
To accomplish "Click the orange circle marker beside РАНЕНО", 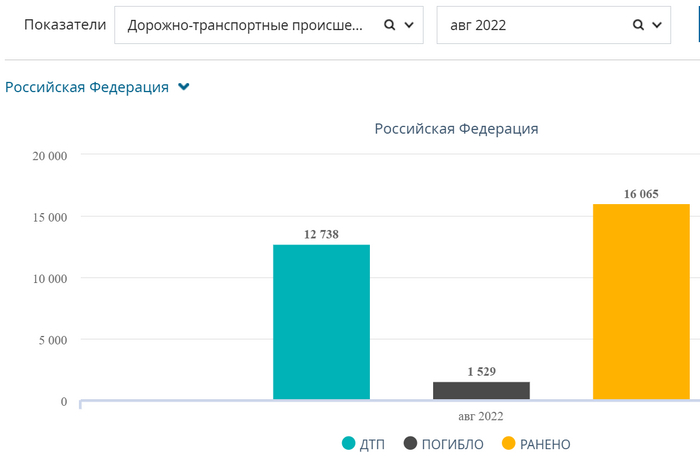I will point(508,444).
